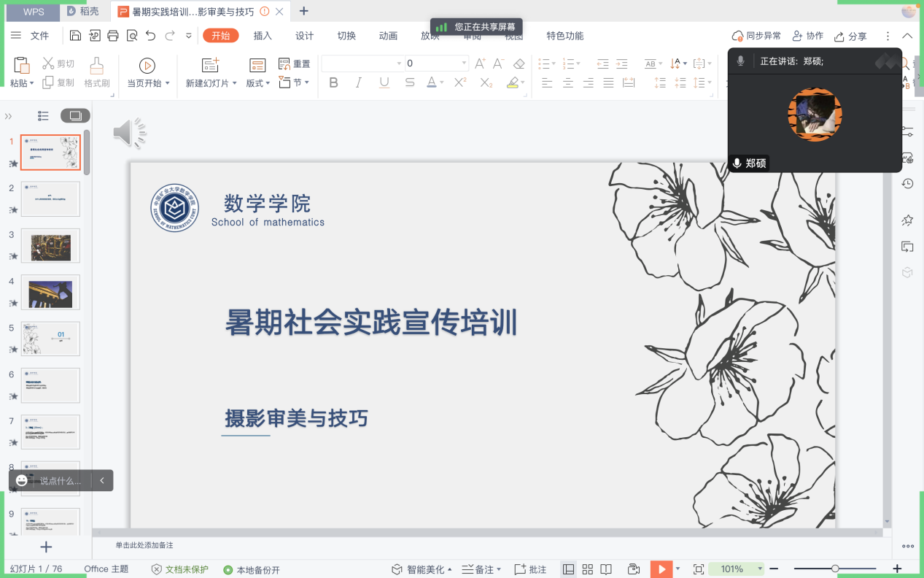Open the 动画 ribbon tab
924x578 pixels.
388,36
